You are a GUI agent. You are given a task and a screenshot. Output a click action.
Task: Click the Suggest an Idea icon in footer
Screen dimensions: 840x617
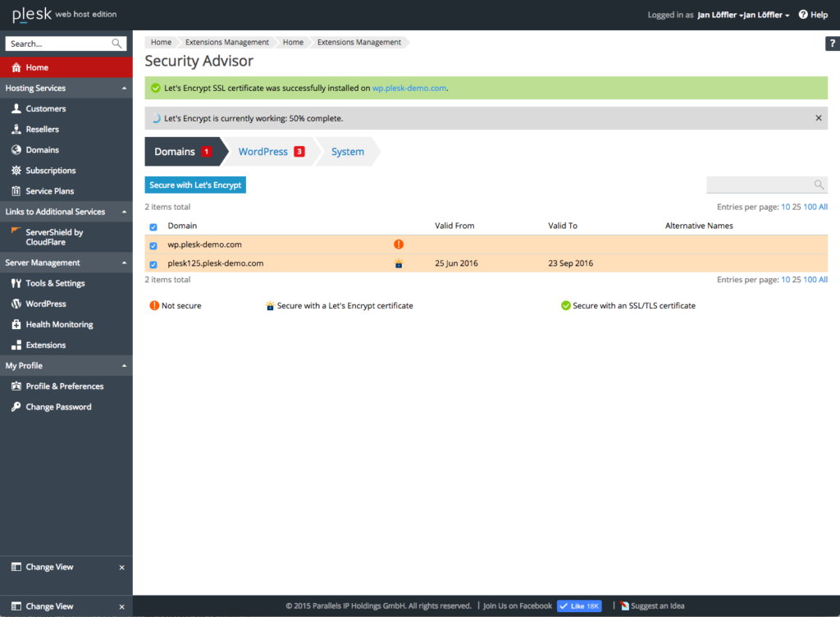coord(624,606)
